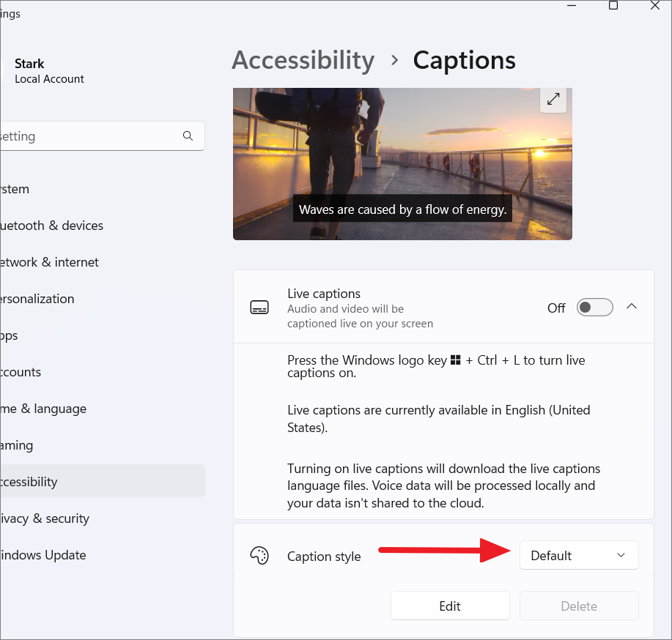Screen dimensions: 672x640
Task: Open the Gaming settings category
Action: (101, 445)
